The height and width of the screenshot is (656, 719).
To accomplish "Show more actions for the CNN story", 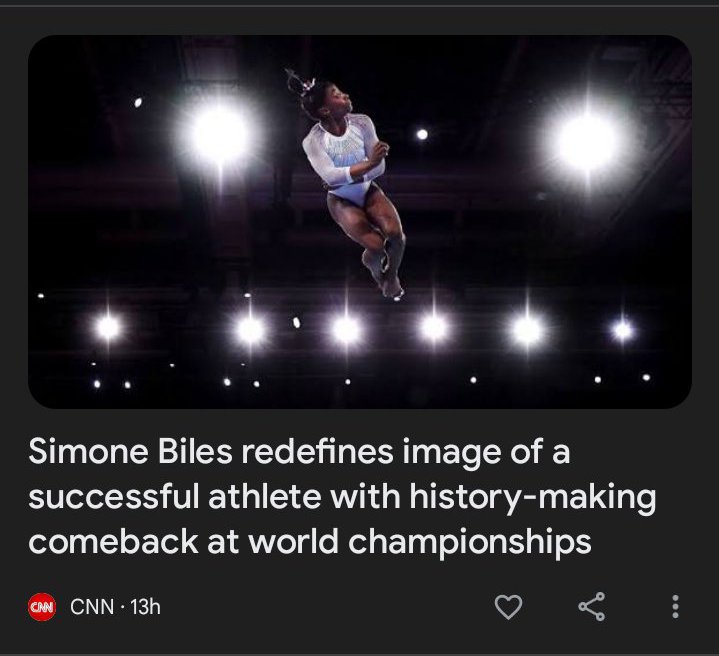I will point(676,606).
